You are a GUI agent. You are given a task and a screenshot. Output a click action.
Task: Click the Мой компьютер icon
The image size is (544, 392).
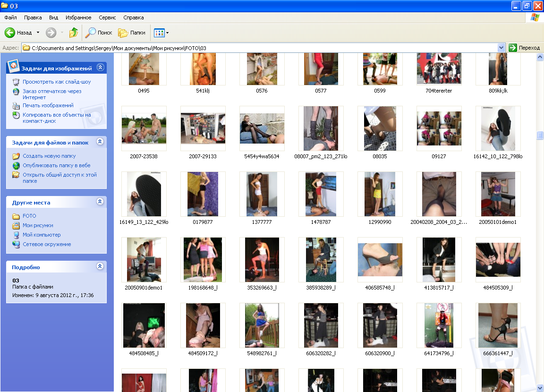pos(16,235)
